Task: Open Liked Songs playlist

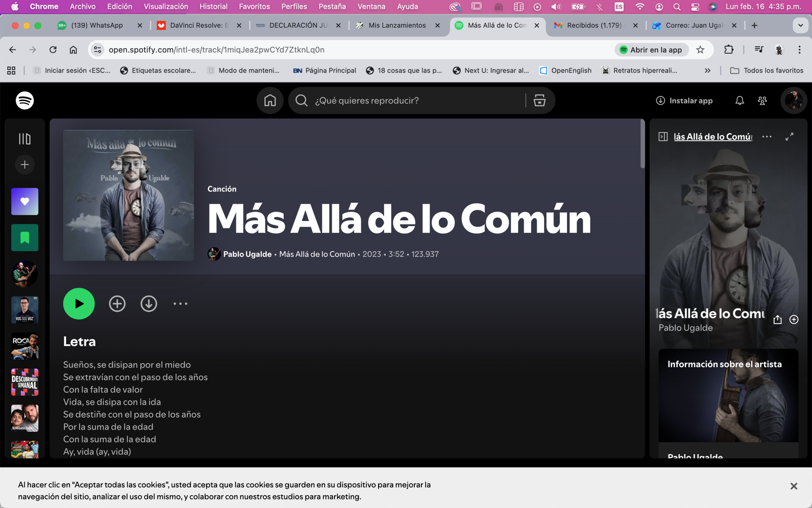Action: pos(25,202)
